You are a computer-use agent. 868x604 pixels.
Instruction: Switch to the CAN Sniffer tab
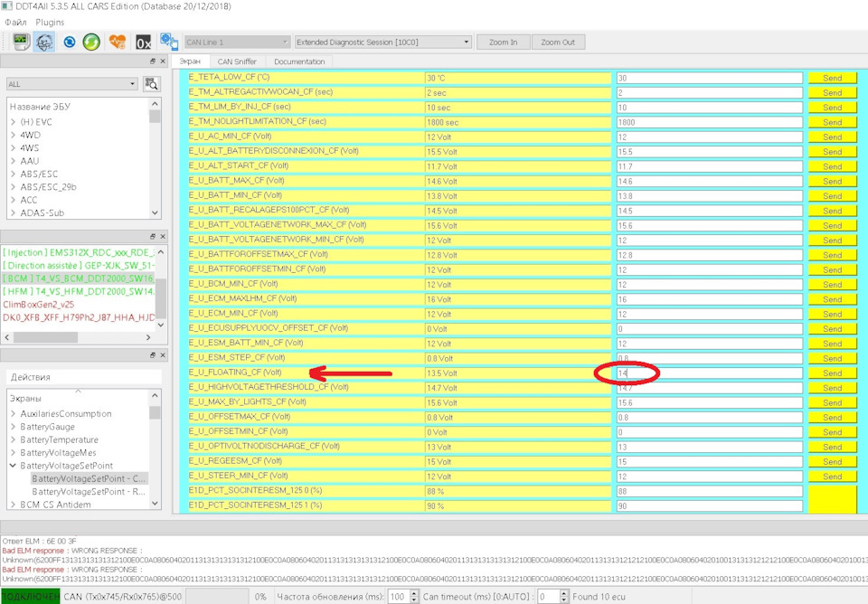237,61
